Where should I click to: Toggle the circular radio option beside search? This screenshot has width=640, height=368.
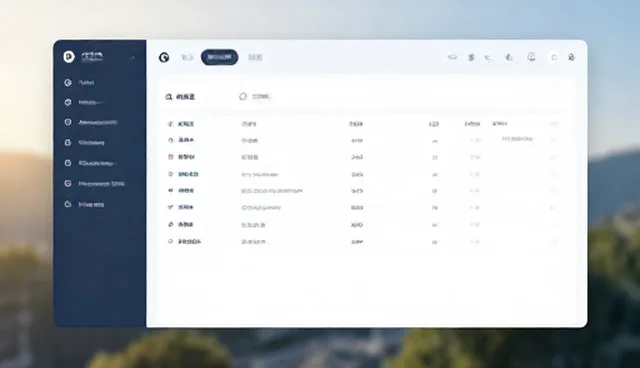243,96
